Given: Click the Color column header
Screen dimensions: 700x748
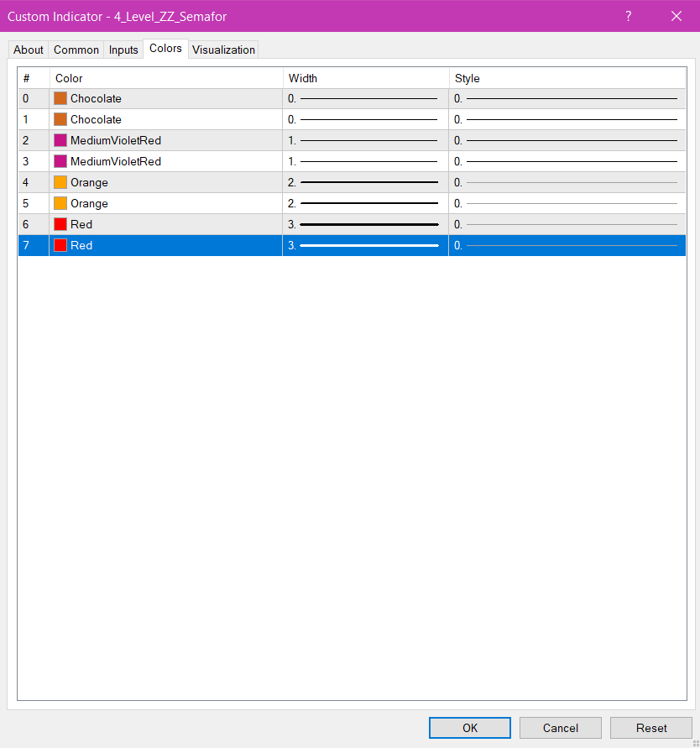Looking at the screenshot, I should (166, 78).
